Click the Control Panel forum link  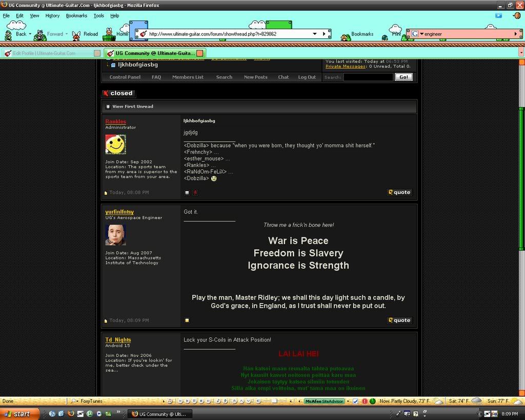(125, 77)
